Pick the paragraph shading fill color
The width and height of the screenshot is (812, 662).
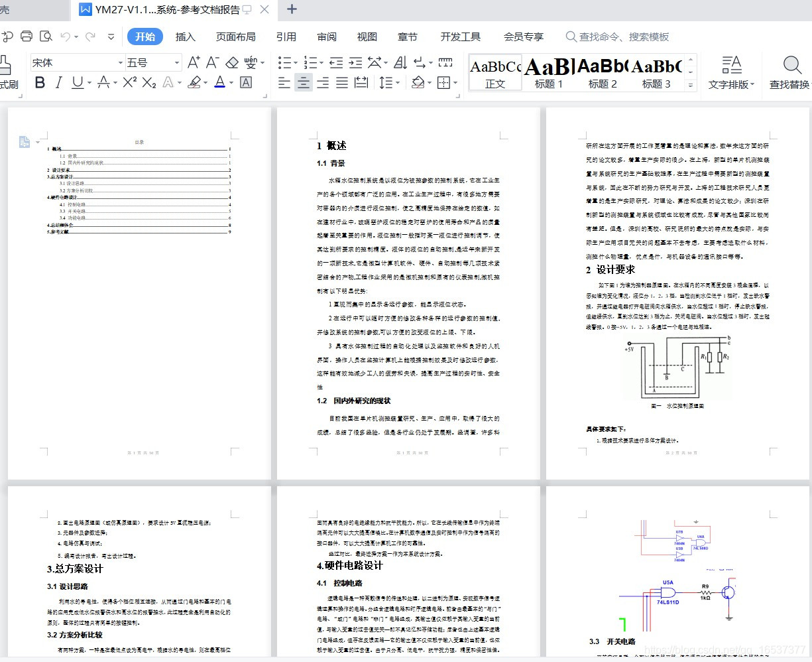pos(418,82)
